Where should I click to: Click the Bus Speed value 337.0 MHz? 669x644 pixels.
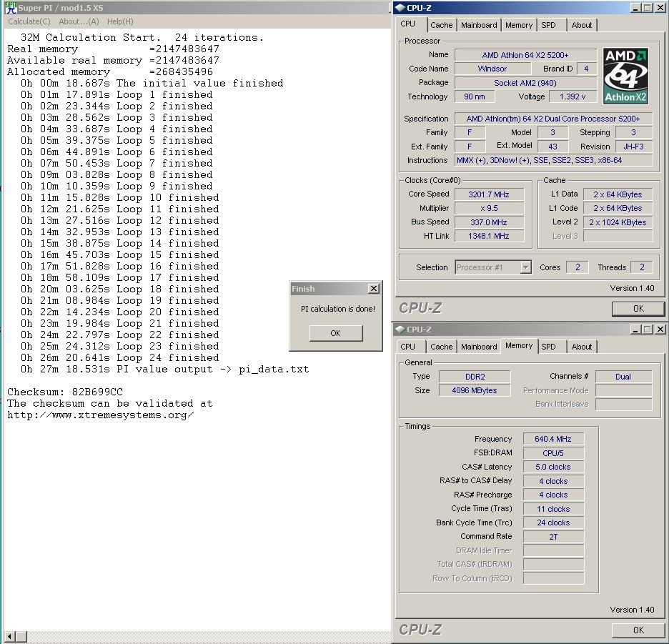tap(489, 222)
